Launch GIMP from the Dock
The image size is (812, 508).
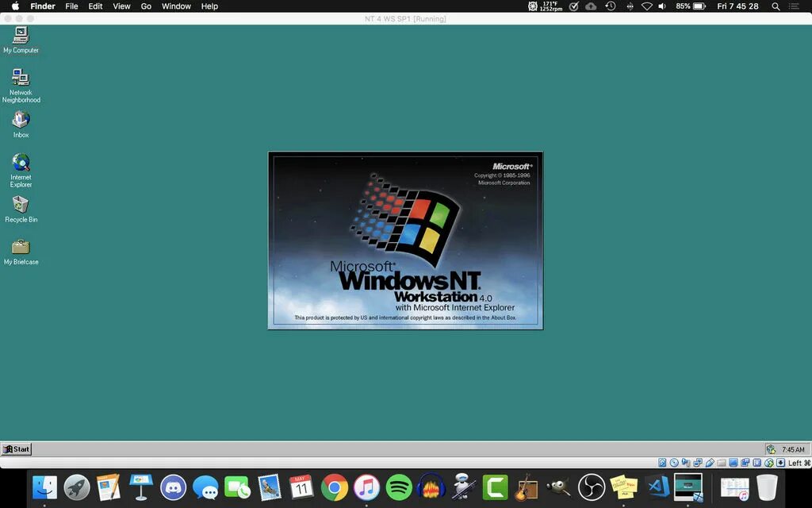(558, 487)
